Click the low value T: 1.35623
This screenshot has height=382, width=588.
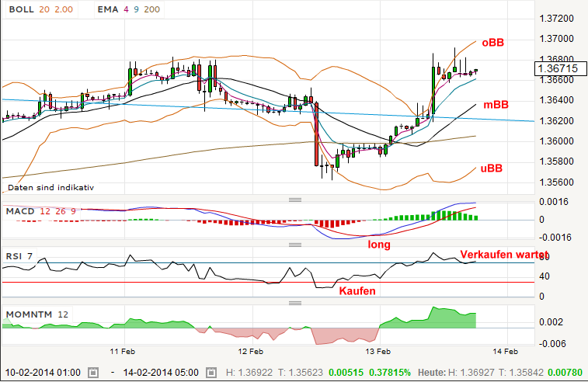(x=301, y=373)
